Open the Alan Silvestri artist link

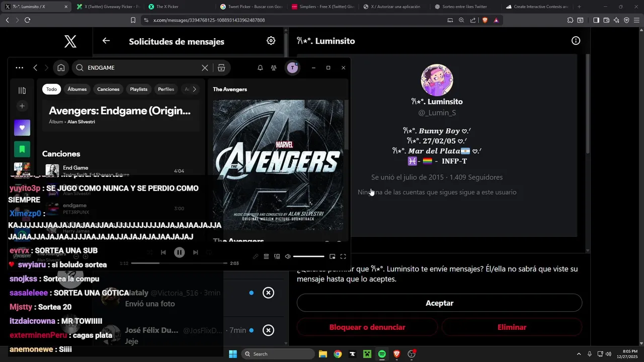click(x=81, y=122)
